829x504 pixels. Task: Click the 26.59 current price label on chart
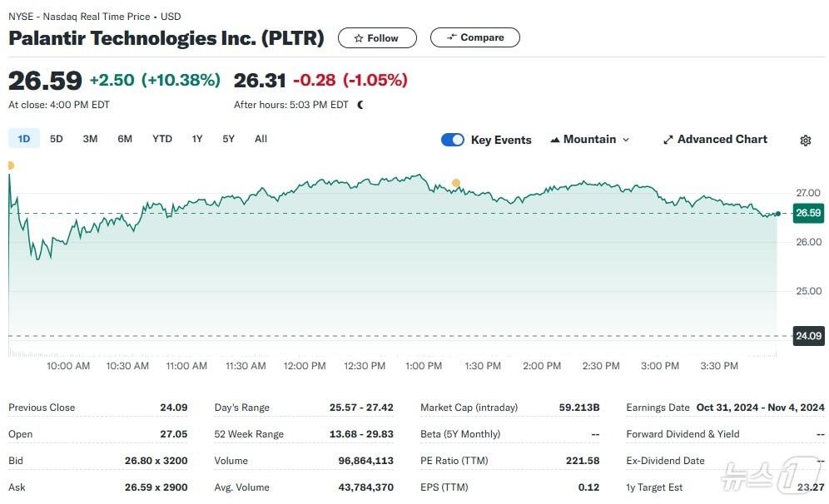[808, 213]
